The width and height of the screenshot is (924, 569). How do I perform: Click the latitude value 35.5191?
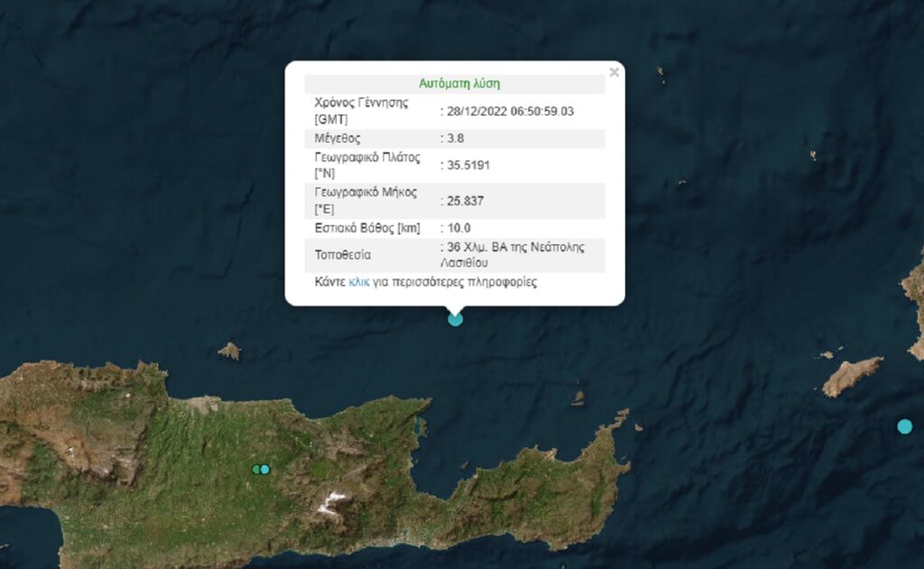tap(468, 166)
